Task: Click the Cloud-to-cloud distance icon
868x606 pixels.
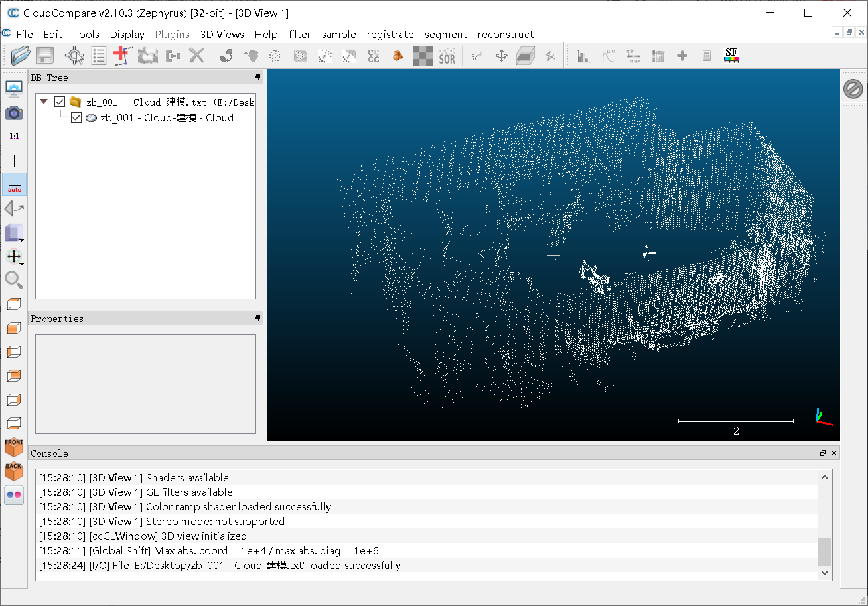Action: [349, 56]
